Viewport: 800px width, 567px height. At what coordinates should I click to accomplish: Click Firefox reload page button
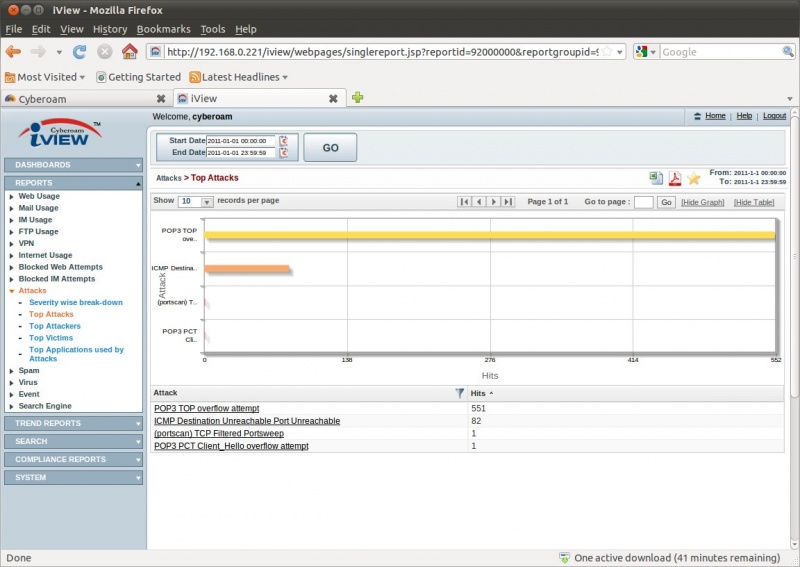coord(79,51)
